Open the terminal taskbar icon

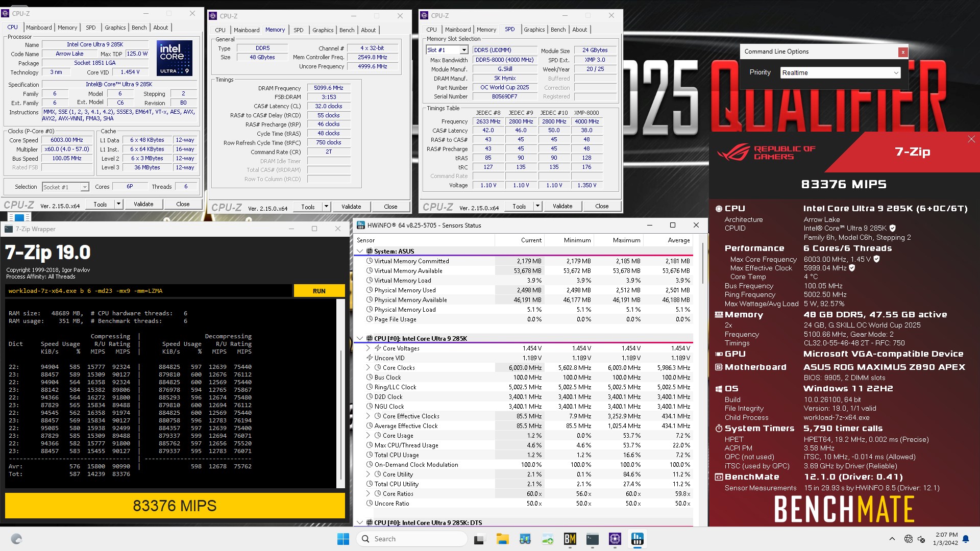click(x=592, y=539)
